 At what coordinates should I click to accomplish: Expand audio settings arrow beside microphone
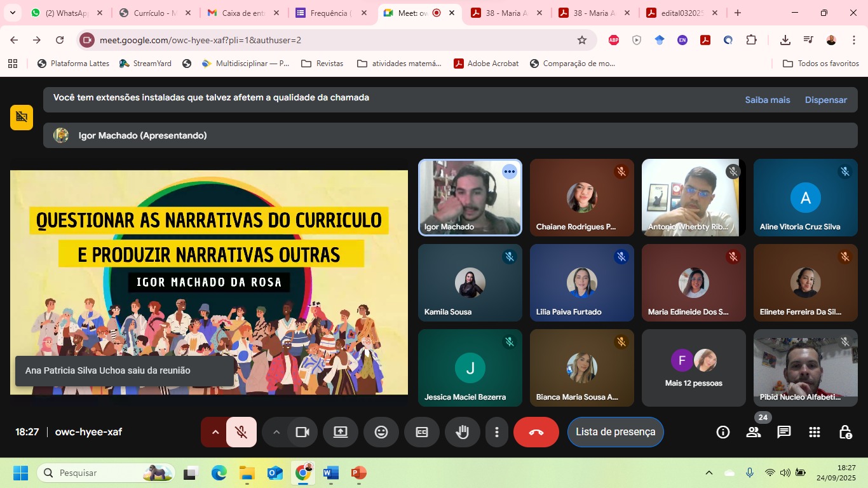coord(215,432)
